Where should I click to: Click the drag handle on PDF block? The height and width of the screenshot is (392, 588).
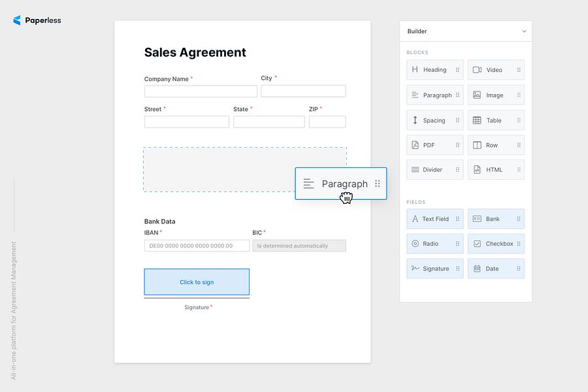pyautogui.click(x=457, y=145)
